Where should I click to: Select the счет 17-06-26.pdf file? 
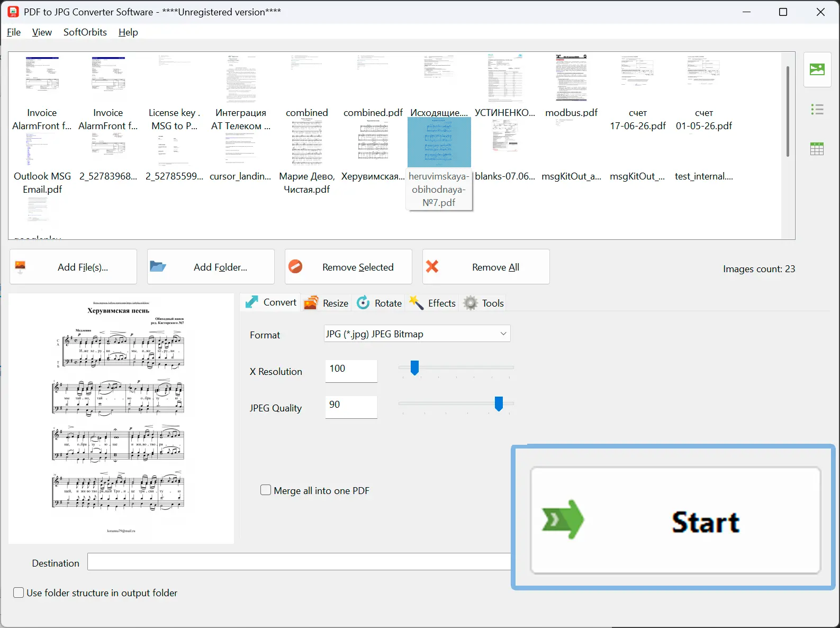pyautogui.click(x=638, y=93)
